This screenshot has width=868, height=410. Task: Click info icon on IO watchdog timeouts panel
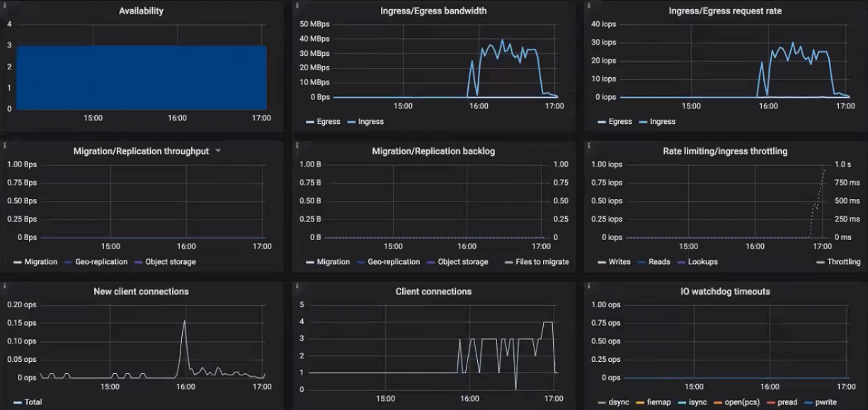click(x=588, y=285)
